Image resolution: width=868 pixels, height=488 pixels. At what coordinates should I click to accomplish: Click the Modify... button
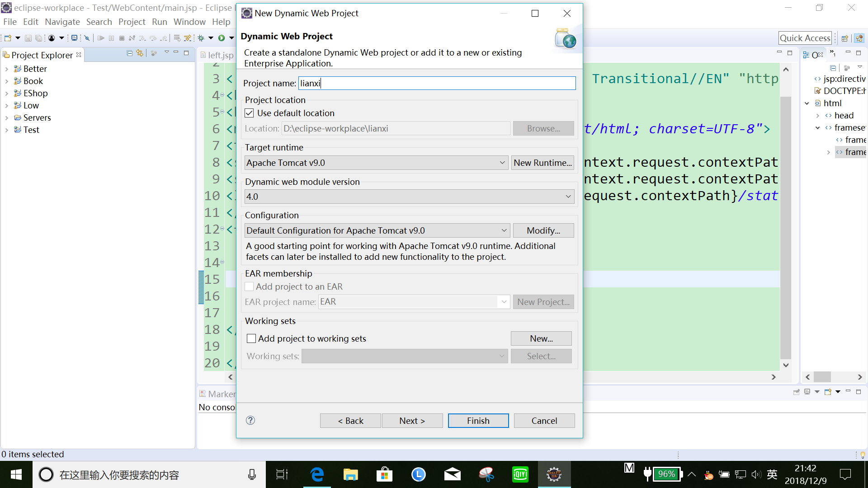pos(543,230)
